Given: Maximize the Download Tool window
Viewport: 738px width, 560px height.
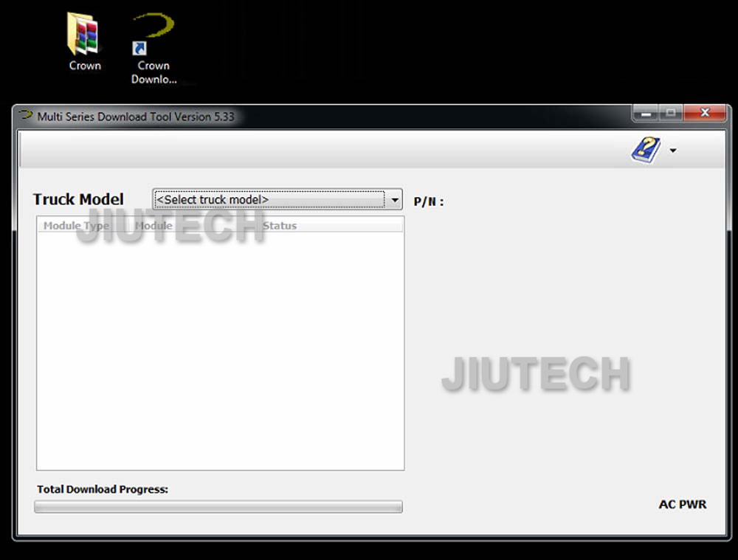Looking at the screenshot, I should (x=671, y=114).
